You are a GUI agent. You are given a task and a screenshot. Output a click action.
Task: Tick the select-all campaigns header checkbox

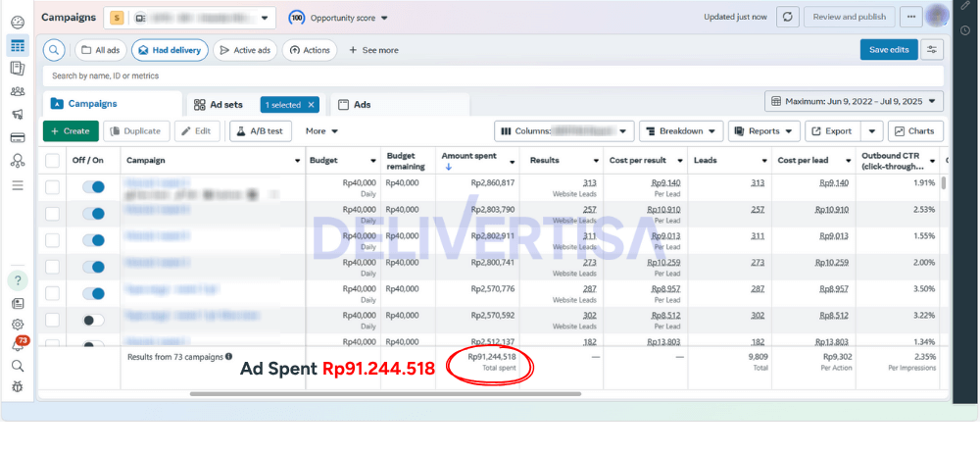click(53, 161)
